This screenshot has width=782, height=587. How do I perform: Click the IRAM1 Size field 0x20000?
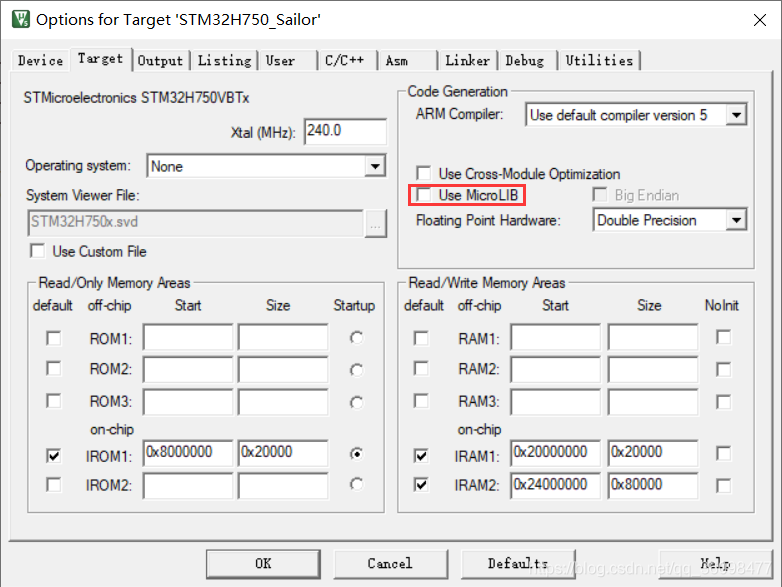tap(652, 453)
